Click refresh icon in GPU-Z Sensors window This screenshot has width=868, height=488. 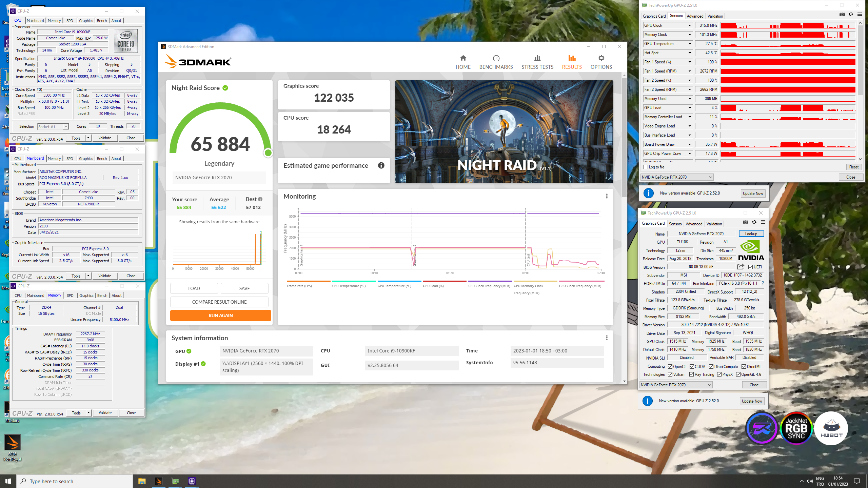click(851, 14)
